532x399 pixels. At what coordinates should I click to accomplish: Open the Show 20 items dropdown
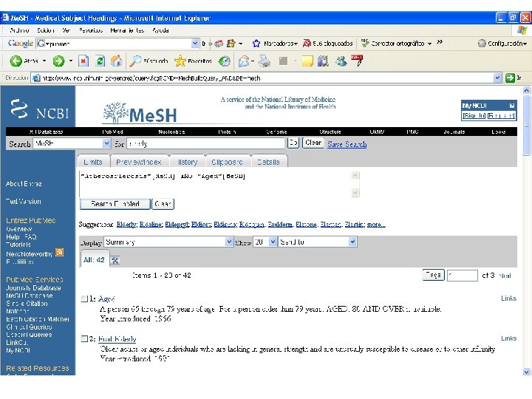(273, 242)
